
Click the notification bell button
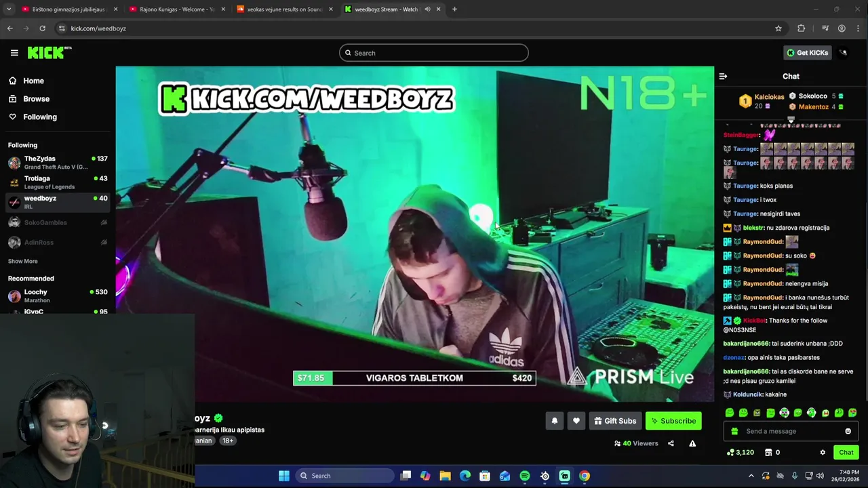tap(555, 421)
